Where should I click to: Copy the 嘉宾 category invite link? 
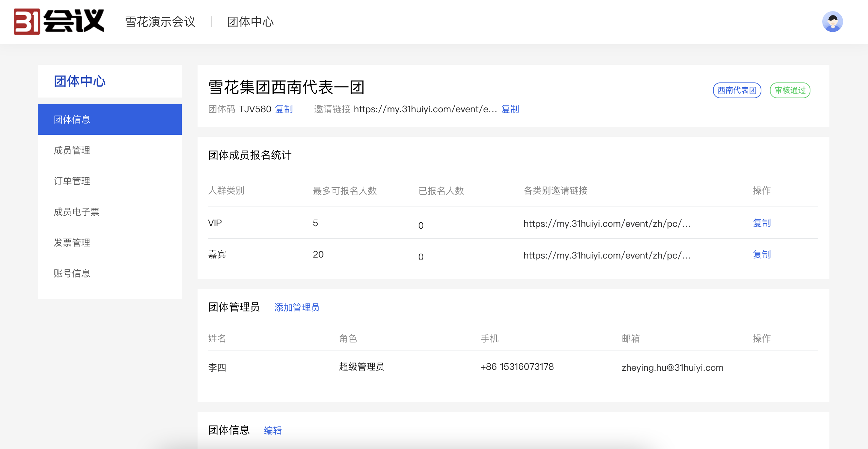point(761,255)
